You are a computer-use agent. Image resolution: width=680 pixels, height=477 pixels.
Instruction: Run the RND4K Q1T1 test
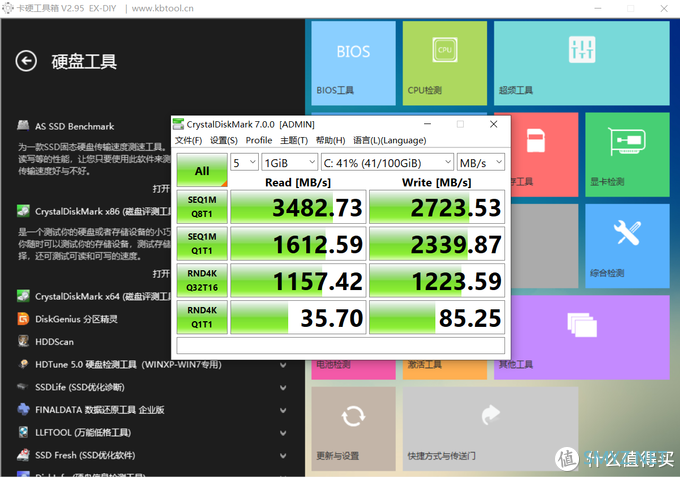click(202, 317)
